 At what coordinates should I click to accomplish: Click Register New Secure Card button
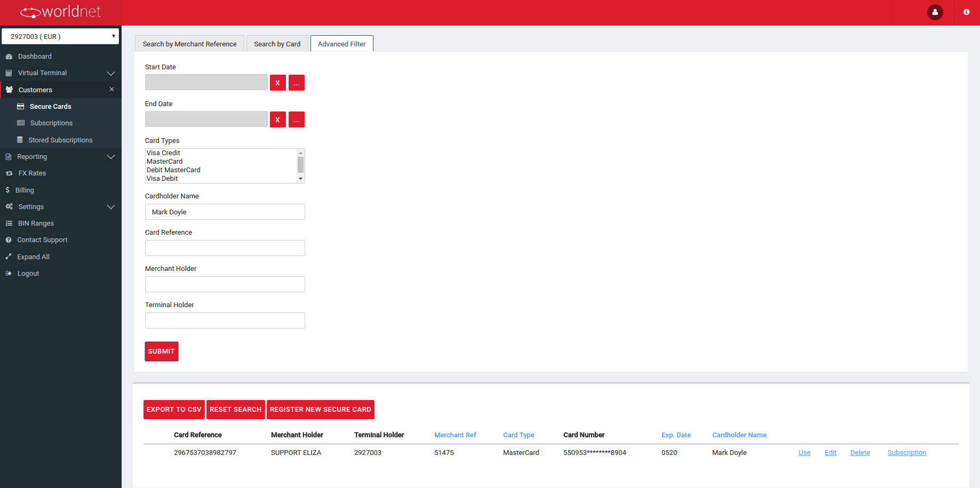320,410
